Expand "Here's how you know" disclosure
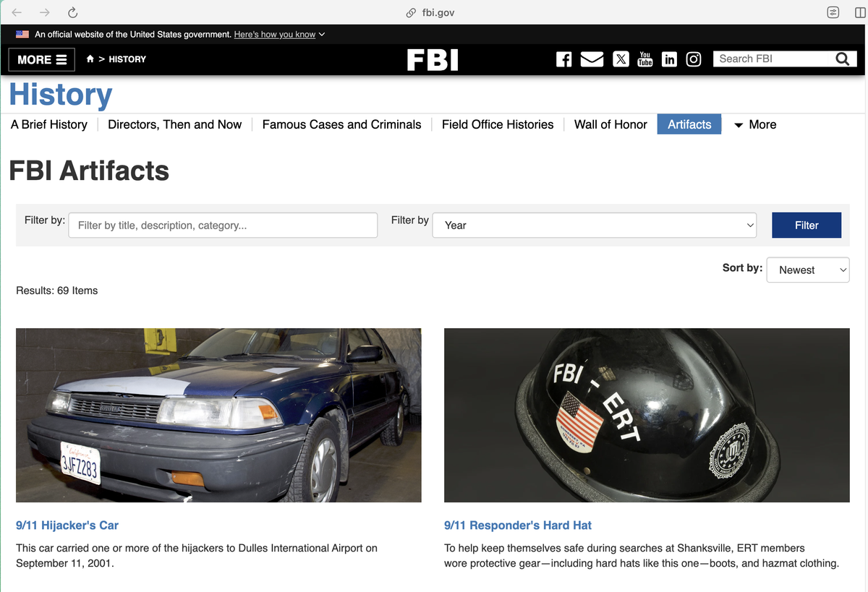The width and height of the screenshot is (868, 592). (279, 34)
